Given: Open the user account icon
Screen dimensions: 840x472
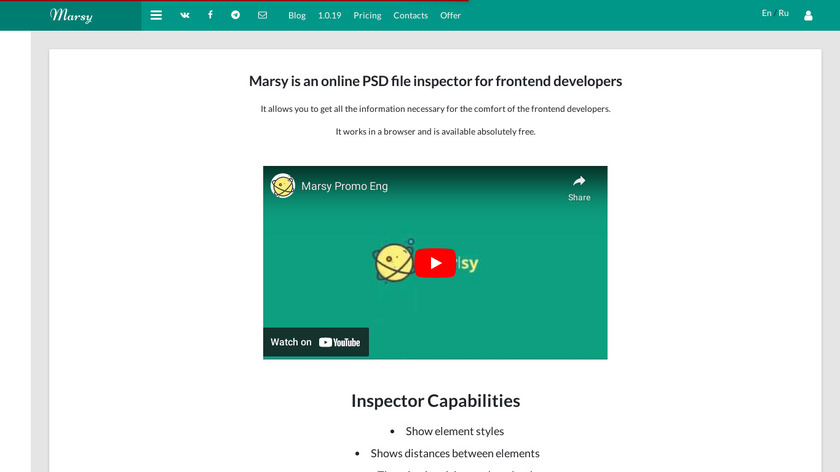Looking at the screenshot, I should click(x=808, y=16).
